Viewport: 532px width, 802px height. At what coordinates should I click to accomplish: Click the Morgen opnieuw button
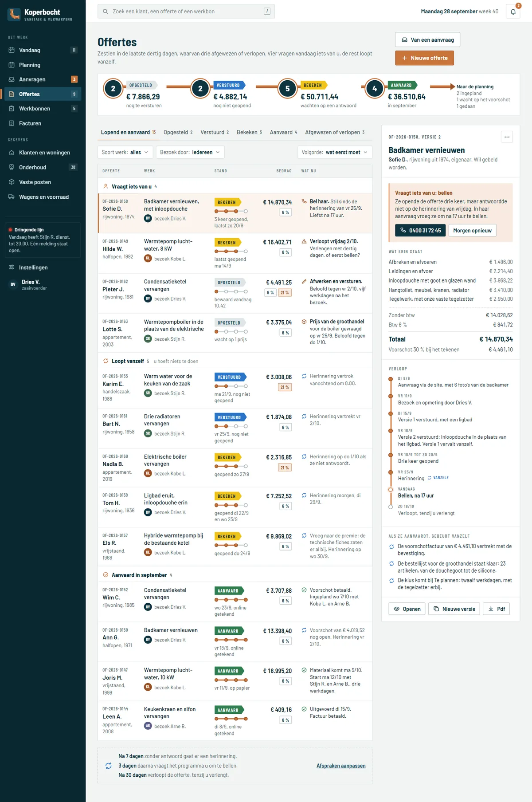pyautogui.click(x=472, y=231)
